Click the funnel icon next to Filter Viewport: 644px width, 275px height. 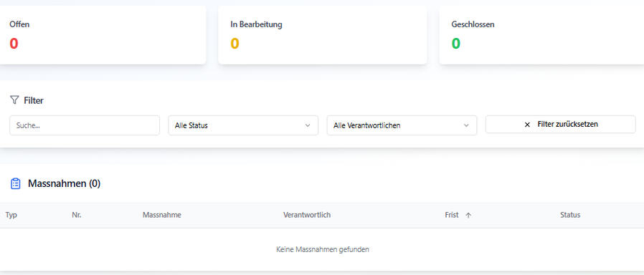(x=14, y=100)
